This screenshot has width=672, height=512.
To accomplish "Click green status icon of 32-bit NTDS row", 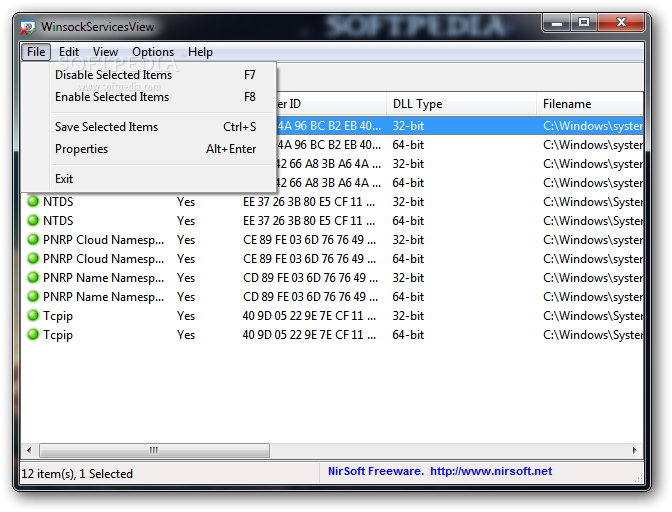I will 33,201.
